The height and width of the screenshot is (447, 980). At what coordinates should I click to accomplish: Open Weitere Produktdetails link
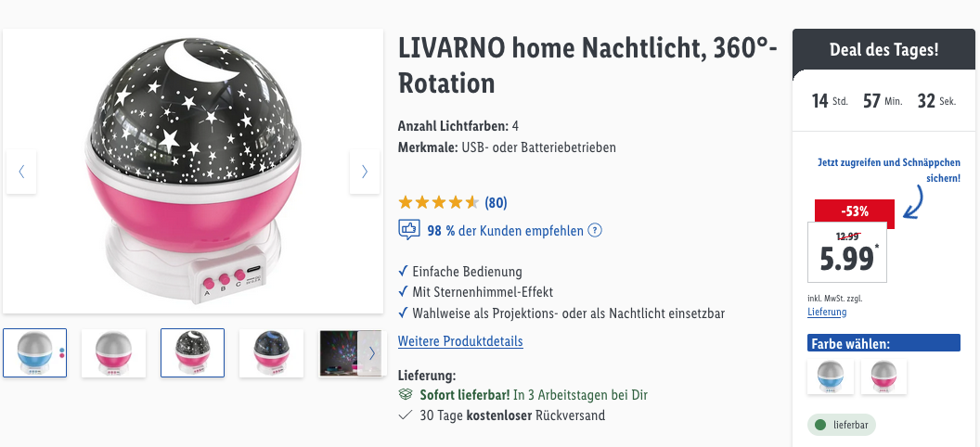(x=460, y=341)
